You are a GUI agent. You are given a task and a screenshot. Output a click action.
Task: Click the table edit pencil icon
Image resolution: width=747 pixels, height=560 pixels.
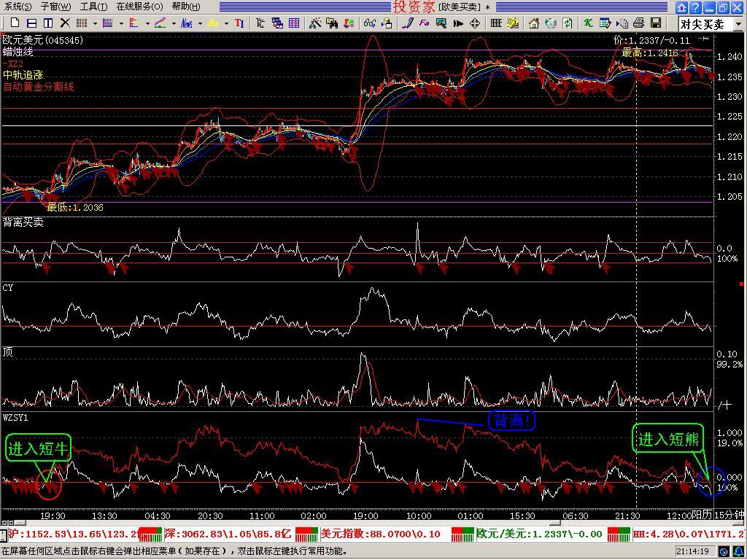pyautogui.click(x=605, y=23)
